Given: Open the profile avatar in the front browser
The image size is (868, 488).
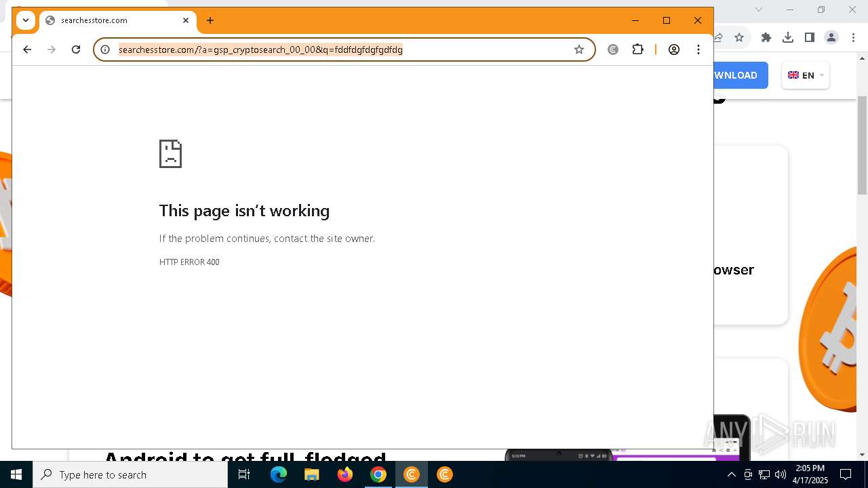Looking at the screenshot, I should [674, 49].
